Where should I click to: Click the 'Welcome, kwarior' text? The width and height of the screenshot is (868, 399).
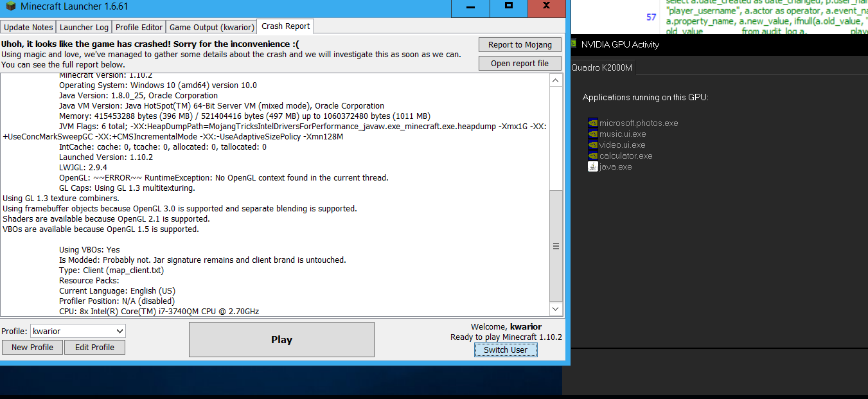point(506,327)
